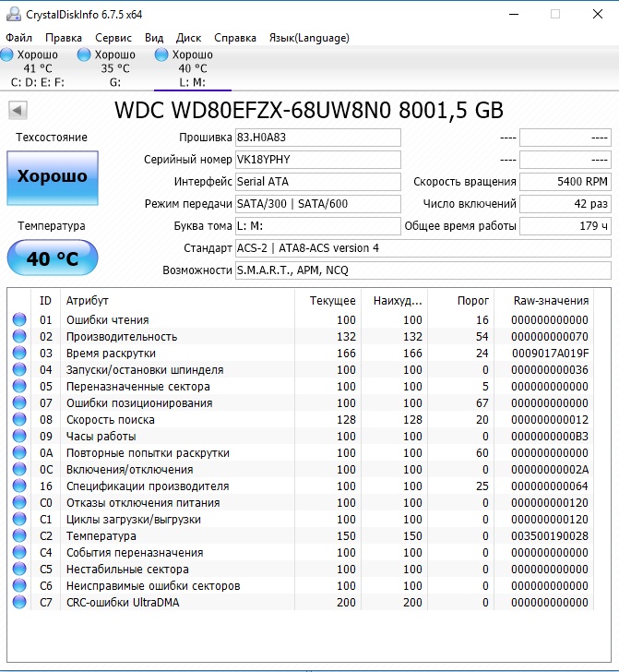
Task: Click status circle for Переназначенные сектора
Action: click(x=18, y=386)
